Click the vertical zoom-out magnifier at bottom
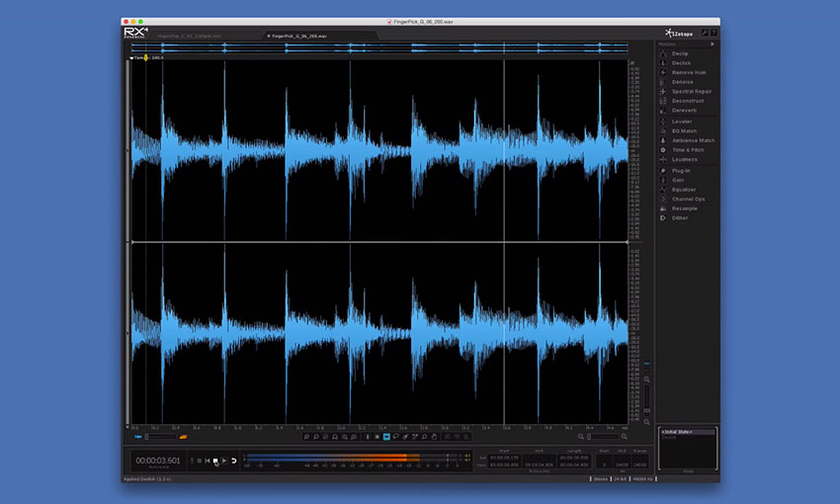Image resolution: width=840 pixels, height=504 pixels. 646,422
